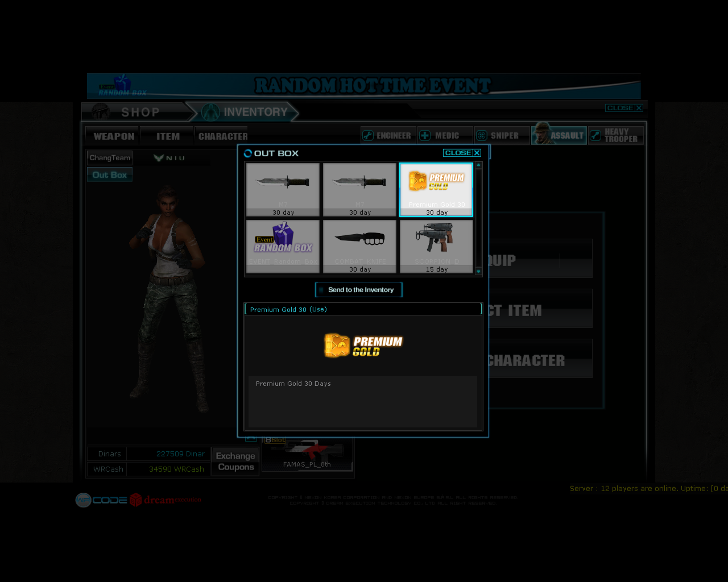Select the Assault class
Image resolution: width=728 pixels, height=582 pixels.
(559, 135)
